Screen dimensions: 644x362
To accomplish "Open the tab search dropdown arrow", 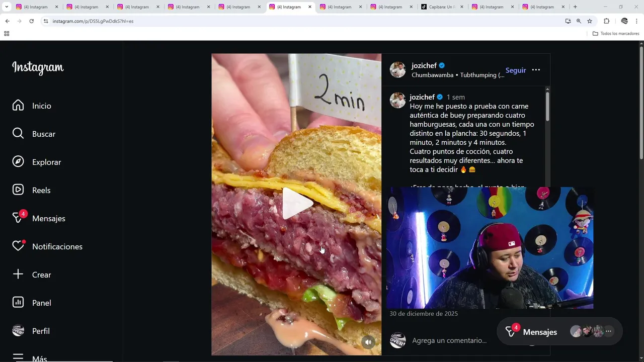I will (x=7, y=7).
